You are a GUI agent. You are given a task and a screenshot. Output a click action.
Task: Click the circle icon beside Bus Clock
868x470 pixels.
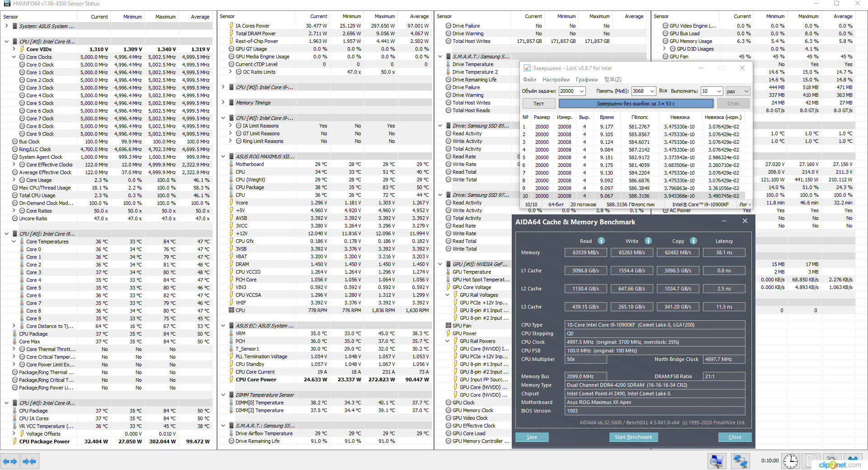click(15, 142)
